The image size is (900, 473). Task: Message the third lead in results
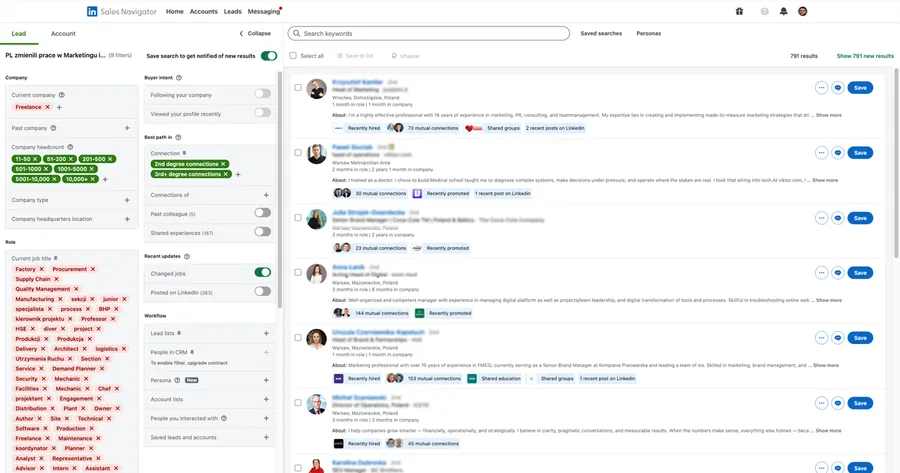[x=838, y=218]
